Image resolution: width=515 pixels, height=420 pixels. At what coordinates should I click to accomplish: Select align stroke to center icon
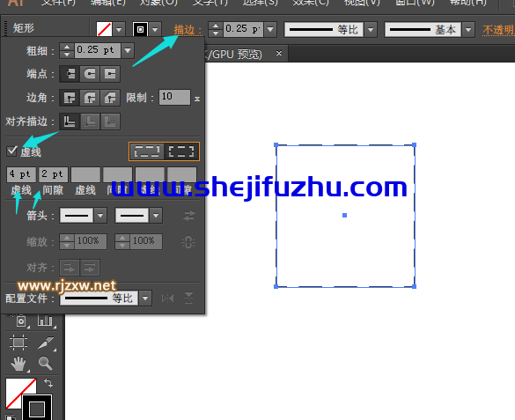(70, 122)
